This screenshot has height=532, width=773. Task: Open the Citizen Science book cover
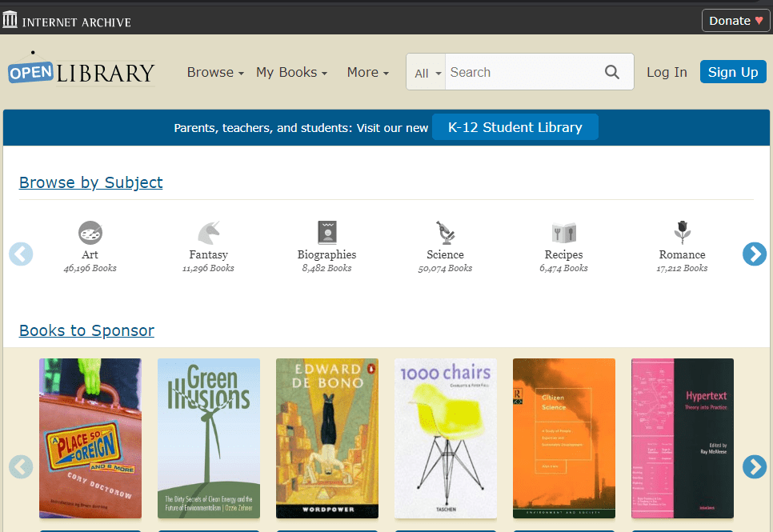564,438
